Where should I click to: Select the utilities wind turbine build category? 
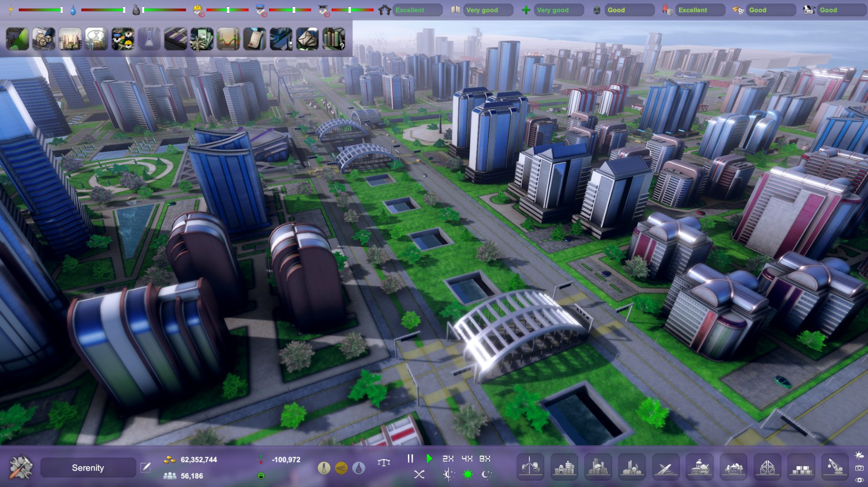530,467
